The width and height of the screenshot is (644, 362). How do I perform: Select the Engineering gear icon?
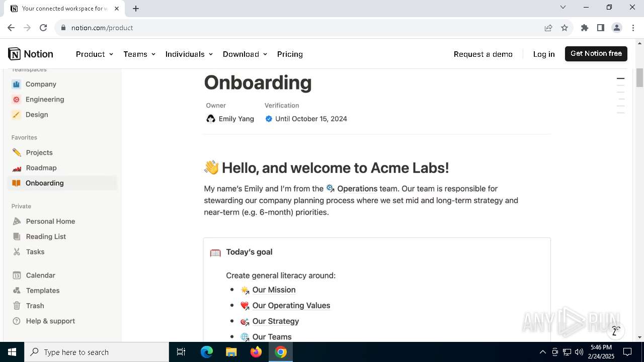coord(17,100)
